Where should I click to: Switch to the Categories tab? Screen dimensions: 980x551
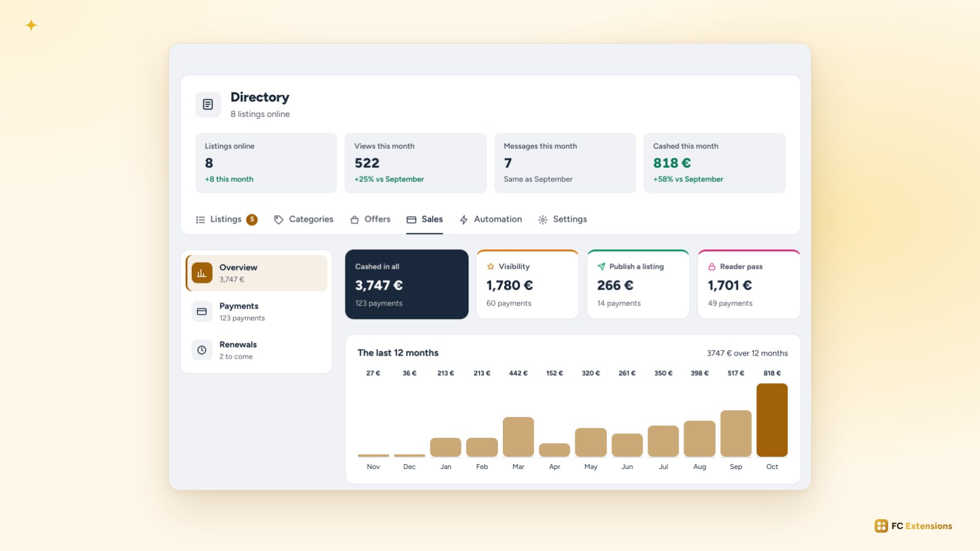(x=304, y=219)
